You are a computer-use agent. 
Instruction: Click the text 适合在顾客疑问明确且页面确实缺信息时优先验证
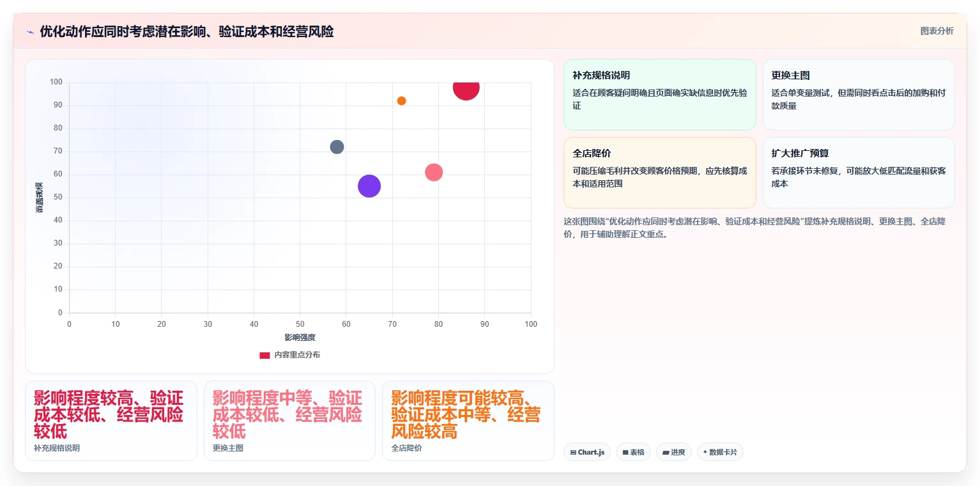coord(660,99)
